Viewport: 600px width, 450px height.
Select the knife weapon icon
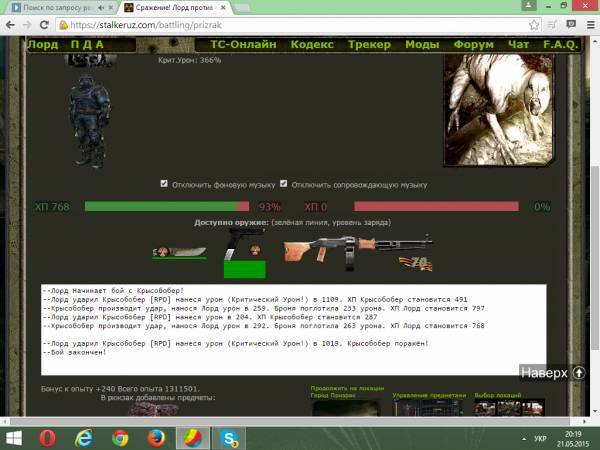pos(178,253)
